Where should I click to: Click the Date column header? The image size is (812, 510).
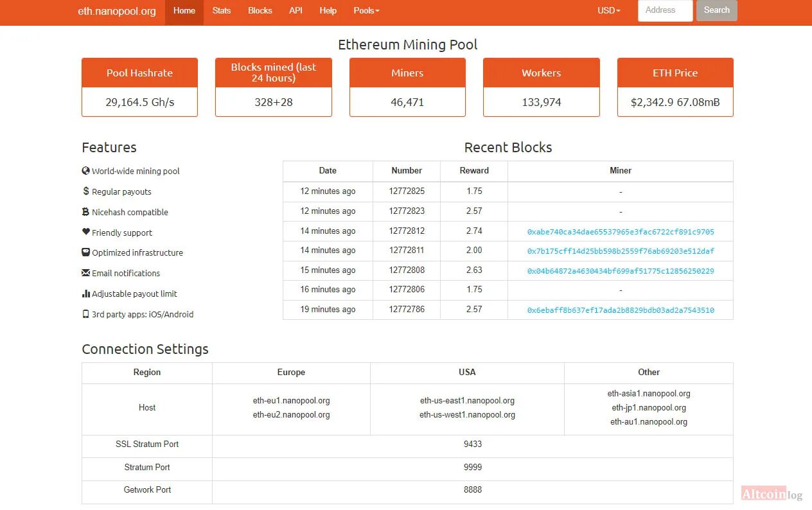tap(328, 170)
